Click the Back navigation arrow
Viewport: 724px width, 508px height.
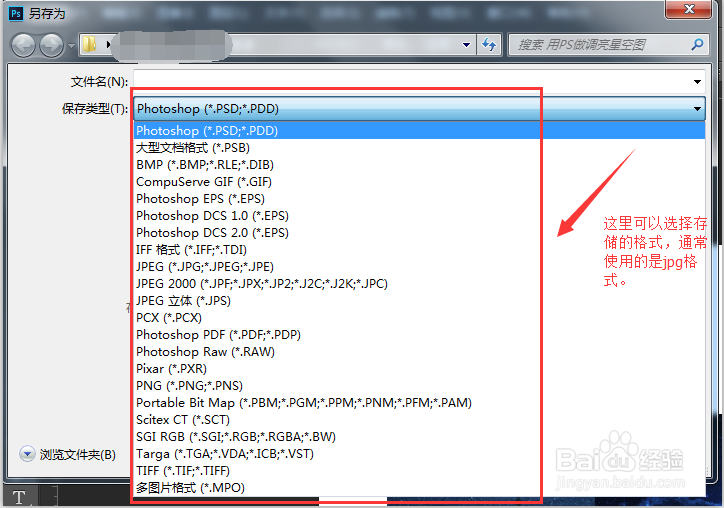[23, 45]
